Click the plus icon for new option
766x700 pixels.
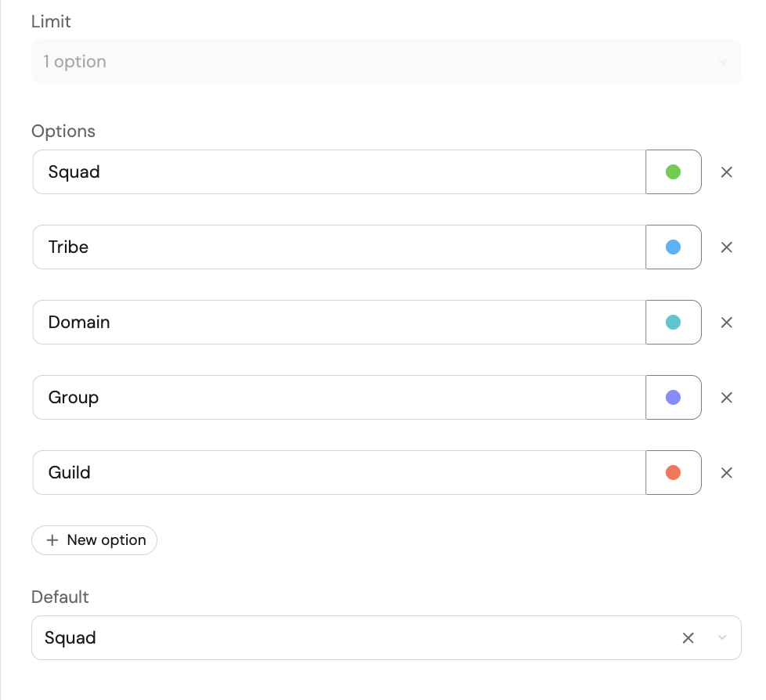[52, 540]
